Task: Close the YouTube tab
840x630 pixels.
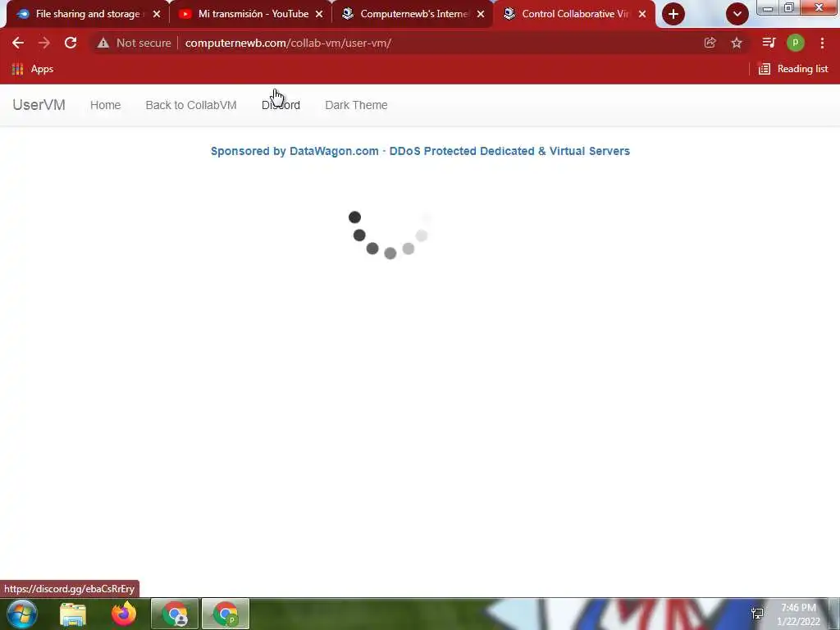Action: [319, 14]
